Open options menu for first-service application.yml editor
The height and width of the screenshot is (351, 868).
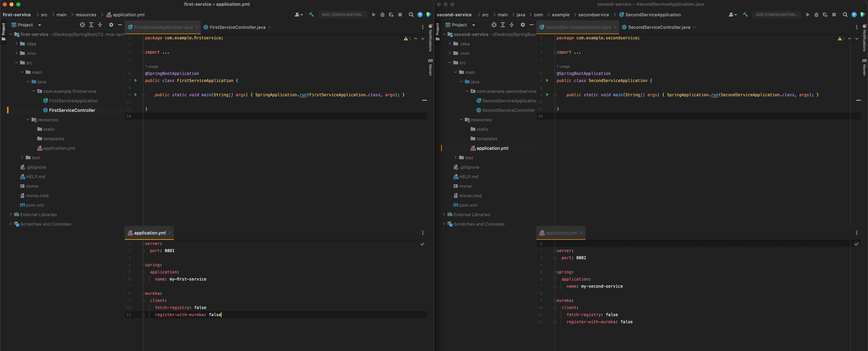tap(422, 232)
